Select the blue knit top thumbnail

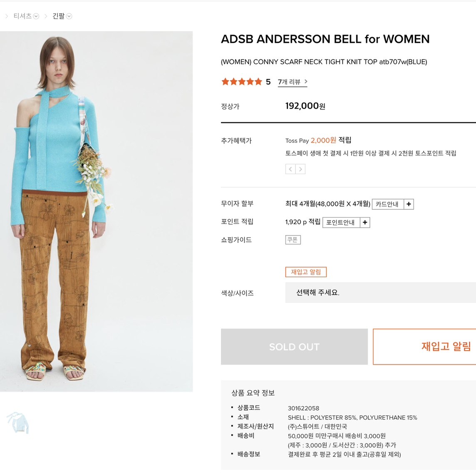(x=17, y=422)
